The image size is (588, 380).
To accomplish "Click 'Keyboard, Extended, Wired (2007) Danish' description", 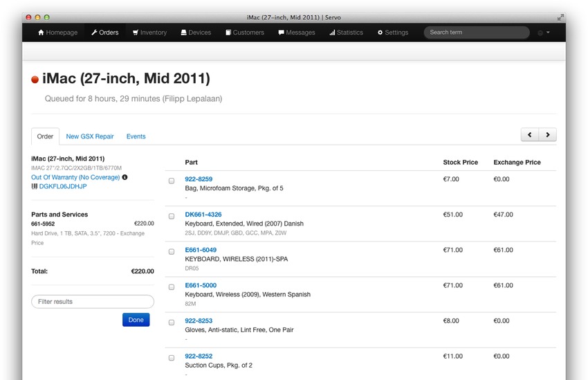I will 244,224.
